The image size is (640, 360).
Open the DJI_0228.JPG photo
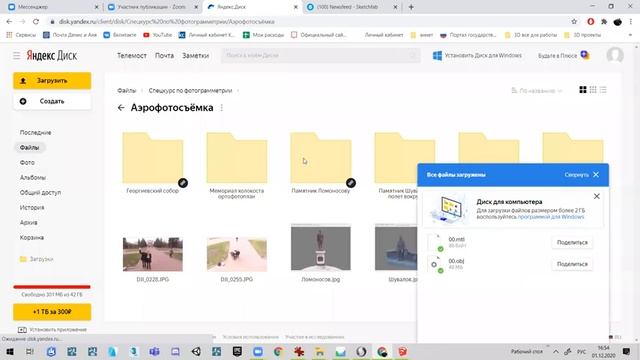tap(153, 254)
